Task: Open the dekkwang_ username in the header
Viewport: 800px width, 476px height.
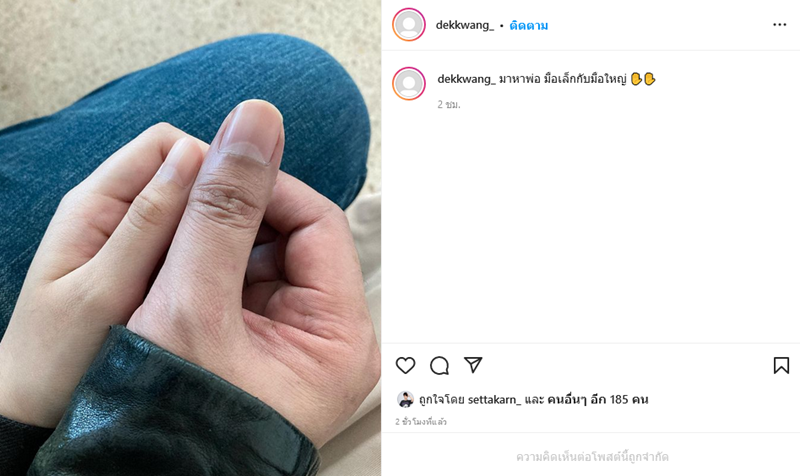Action: pyautogui.click(x=465, y=25)
